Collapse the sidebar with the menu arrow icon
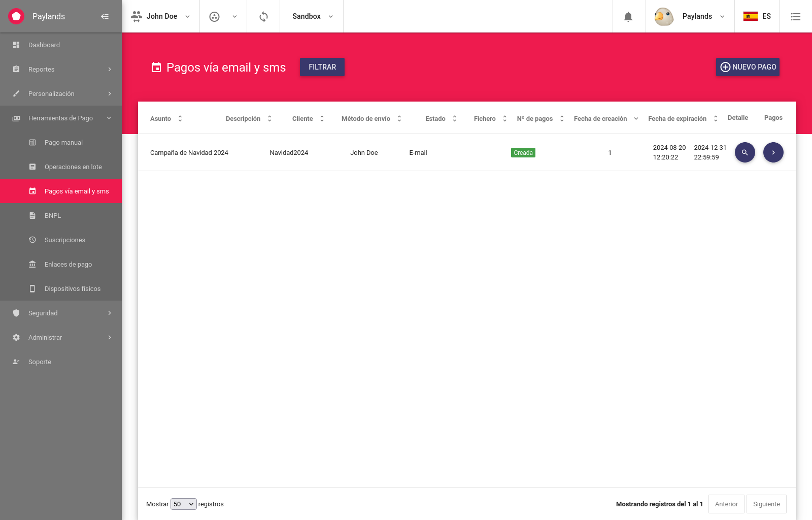 point(105,16)
